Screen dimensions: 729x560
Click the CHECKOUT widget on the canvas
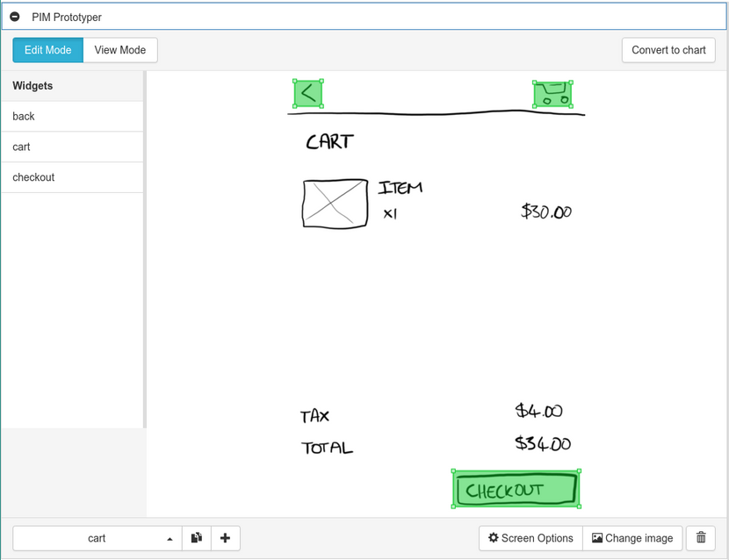coord(516,489)
